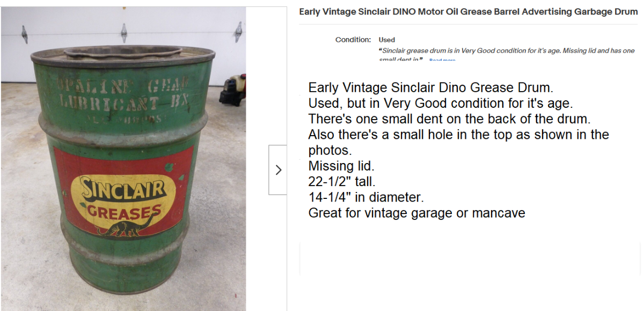
Task: Click the italic seller condition note
Action: pyautogui.click(x=506, y=51)
